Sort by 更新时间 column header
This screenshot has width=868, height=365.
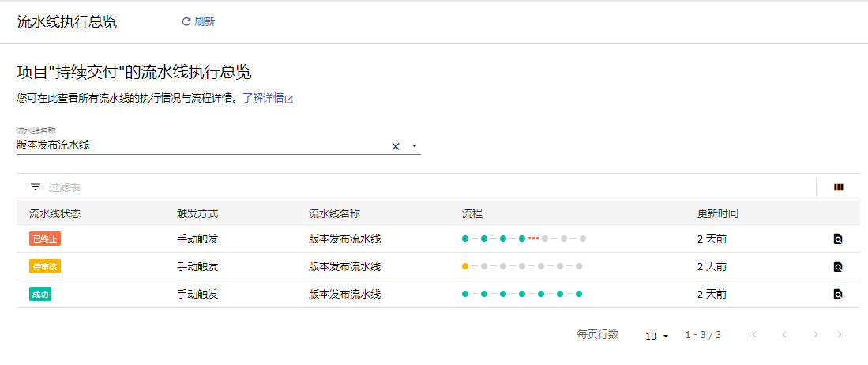(x=717, y=213)
